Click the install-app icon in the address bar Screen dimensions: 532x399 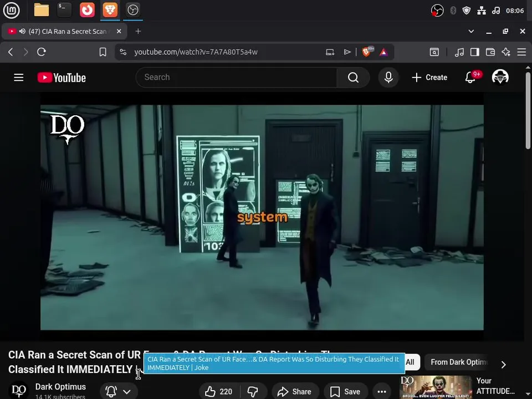pos(330,52)
